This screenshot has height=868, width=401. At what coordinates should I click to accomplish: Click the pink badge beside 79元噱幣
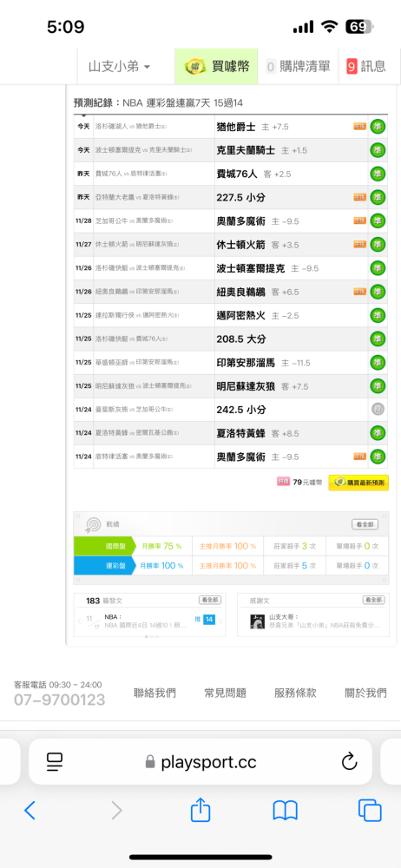click(x=284, y=482)
